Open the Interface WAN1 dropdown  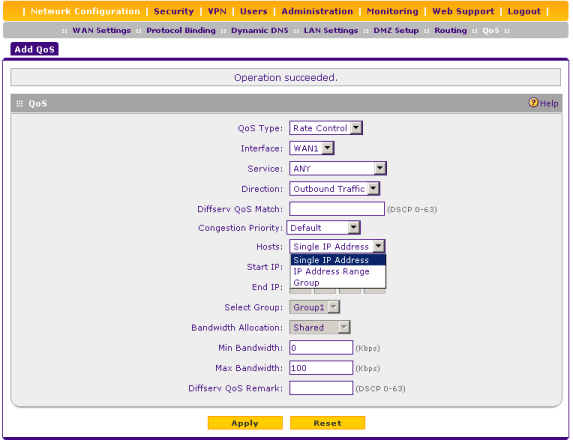pos(312,148)
